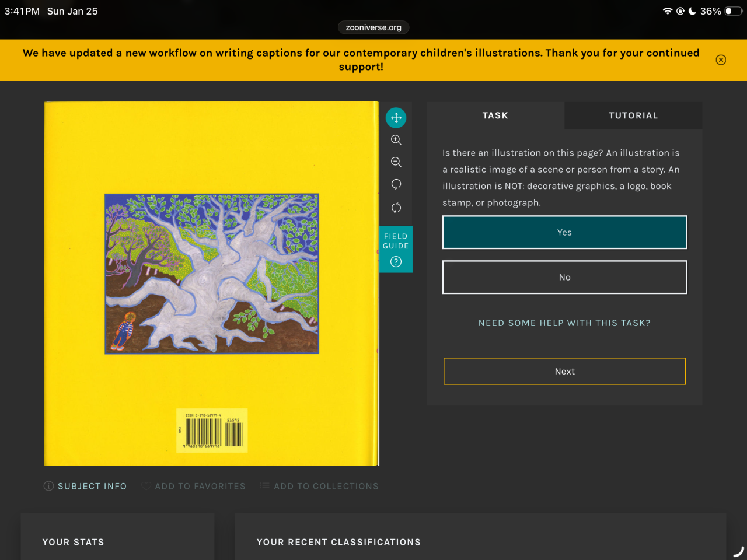Open Subject Info details
The image size is (747, 560).
point(85,486)
